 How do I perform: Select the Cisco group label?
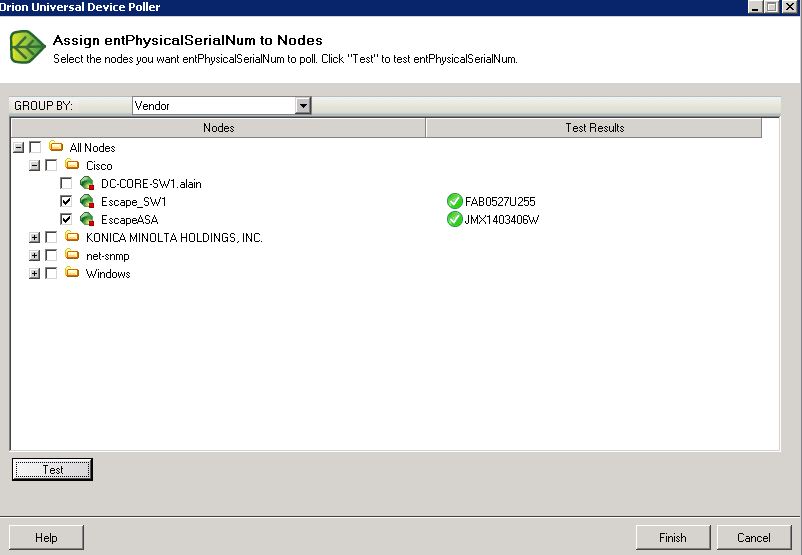click(99, 166)
